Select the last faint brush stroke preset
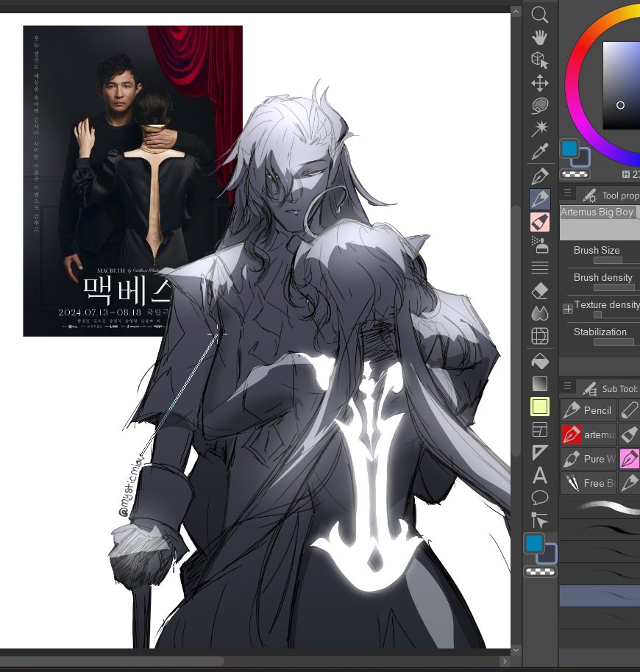The height and width of the screenshot is (672, 640). tap(600, 618)
